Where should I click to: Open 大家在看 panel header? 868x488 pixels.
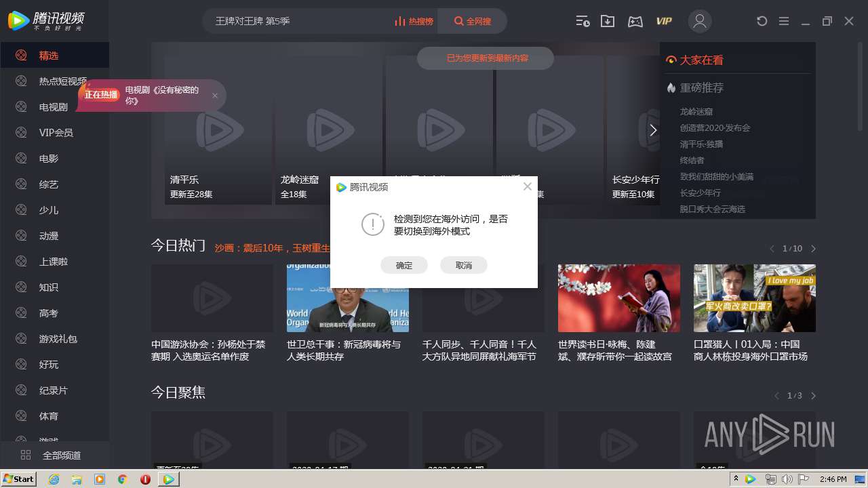tap(695, 60)
